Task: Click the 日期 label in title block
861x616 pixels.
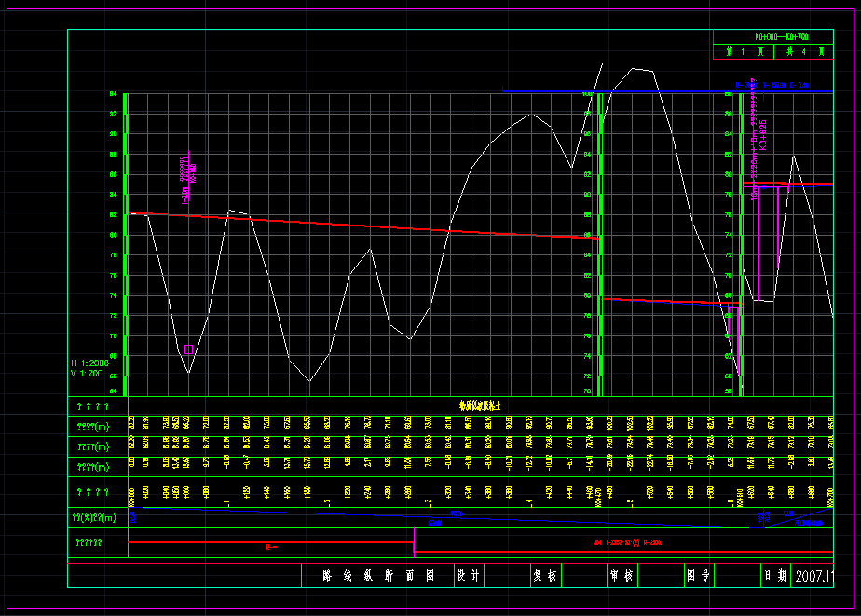Action: click(x=775, y=576)
